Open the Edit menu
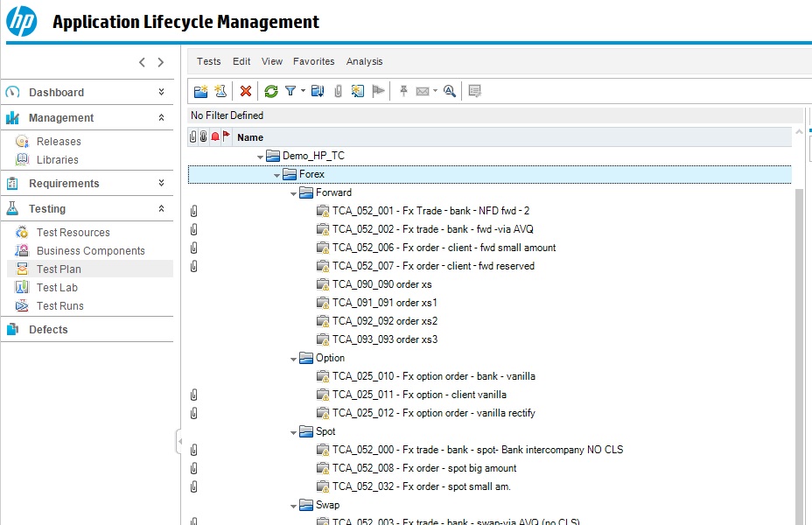Image resolution: width=812 pixels, height=525 pixels. [241, 61]
